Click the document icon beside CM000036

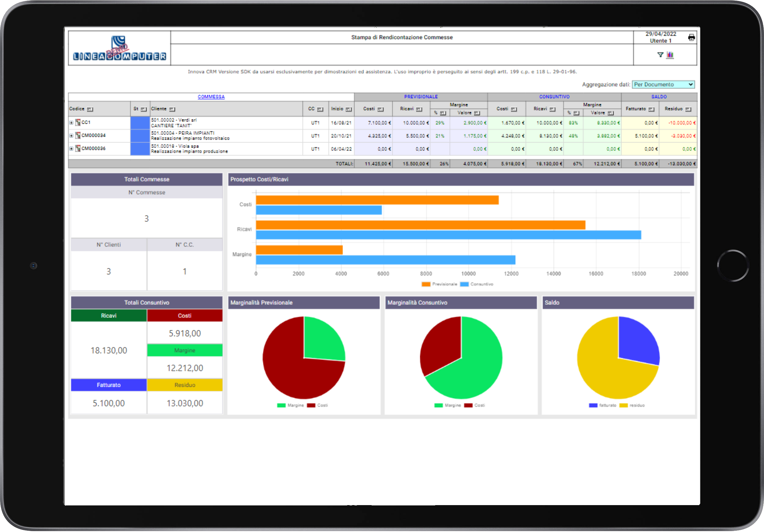pyautogui.click(x=78, y=149)
